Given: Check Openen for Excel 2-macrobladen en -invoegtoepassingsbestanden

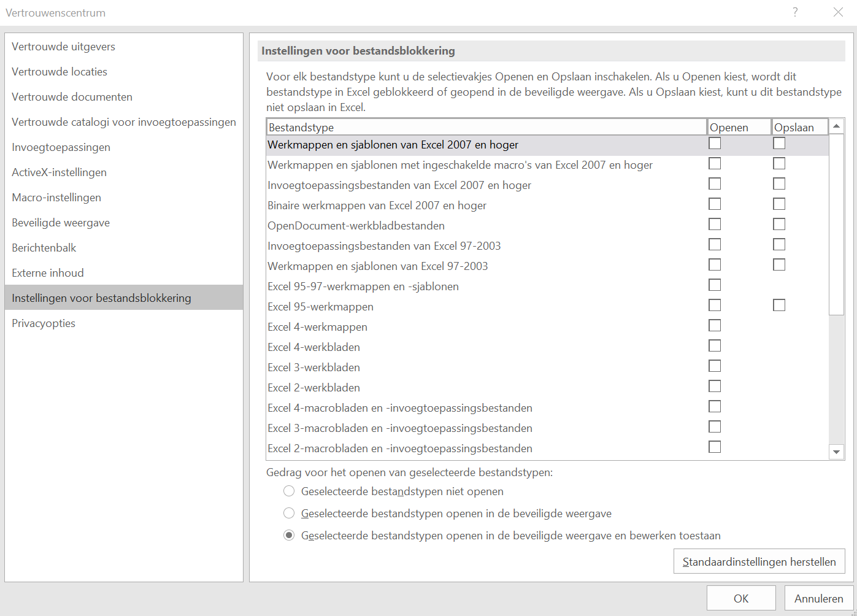Looking at the screenshot, I should 715,447.
